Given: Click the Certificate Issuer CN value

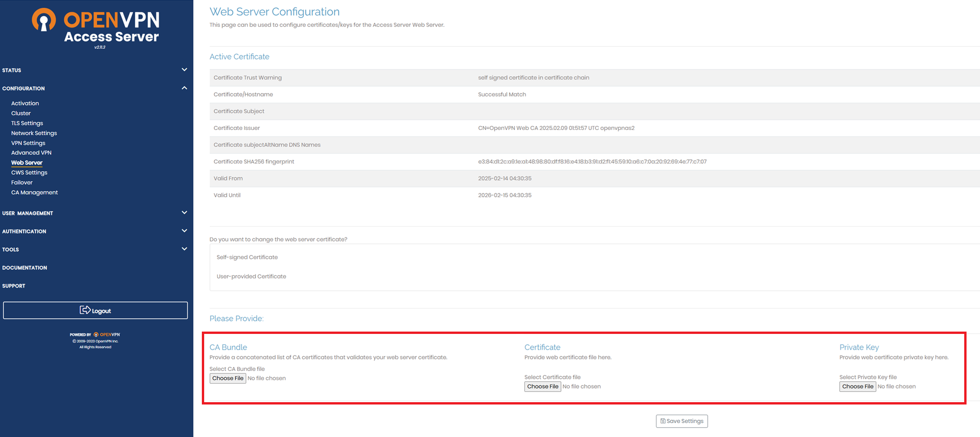Looking at the screenshot, I should pyautogui.click(x=556, y=128).
